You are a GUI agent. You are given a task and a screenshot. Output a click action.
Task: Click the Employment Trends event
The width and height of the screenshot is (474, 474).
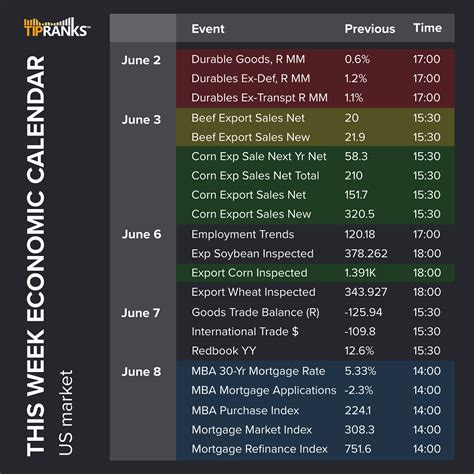point(243,234)
